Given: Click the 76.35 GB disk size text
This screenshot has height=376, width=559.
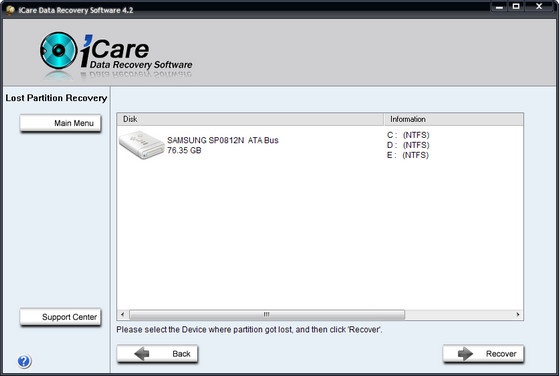Looking at the screenshot, I should (x=184, y=150).
